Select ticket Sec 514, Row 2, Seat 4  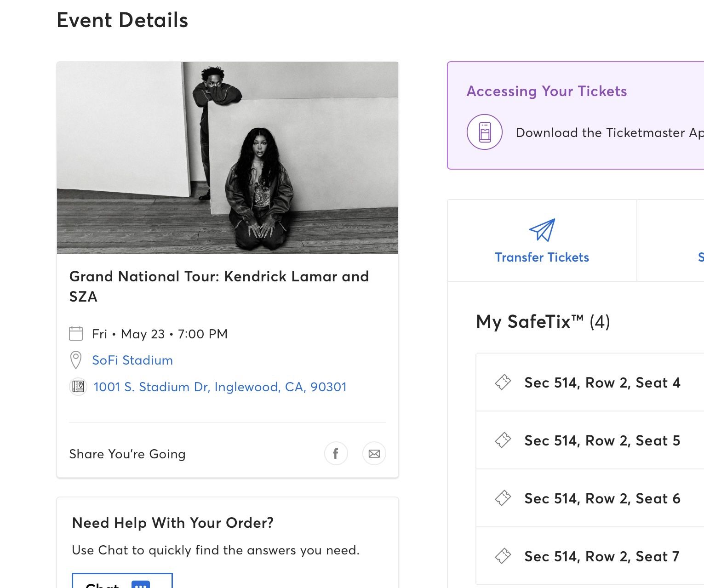click(602, 382)
